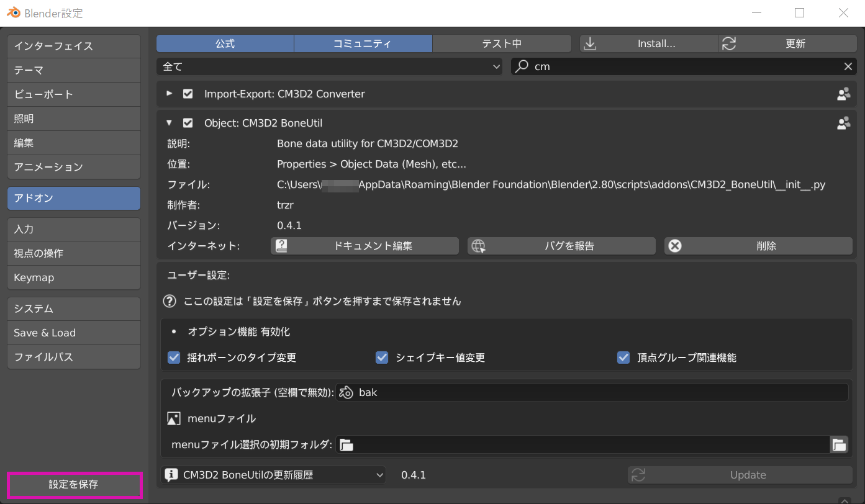The image size is (865, 504).
Task: Click the 更新 refresh button
Action: [788, 43]
